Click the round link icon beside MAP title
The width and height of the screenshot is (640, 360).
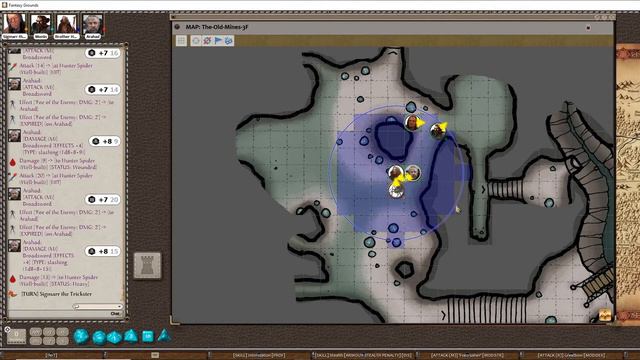pyautogui.click(x=177, y=27)
